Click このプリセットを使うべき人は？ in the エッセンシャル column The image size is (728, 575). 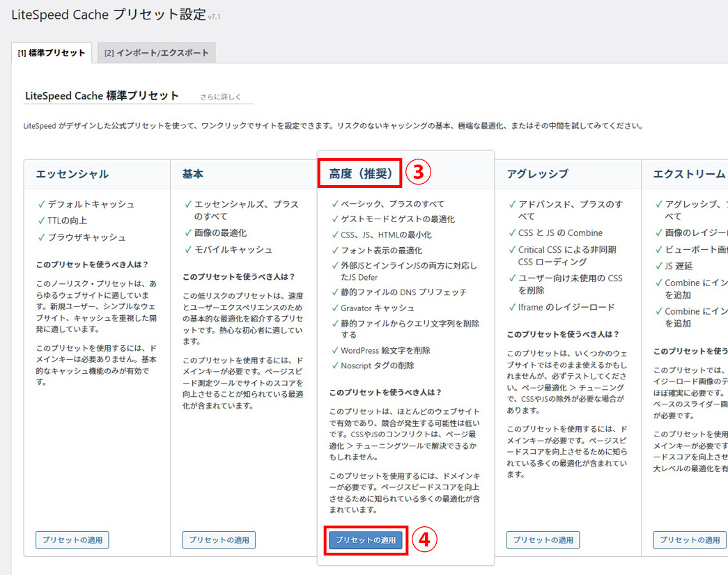(x=92, y=265)
